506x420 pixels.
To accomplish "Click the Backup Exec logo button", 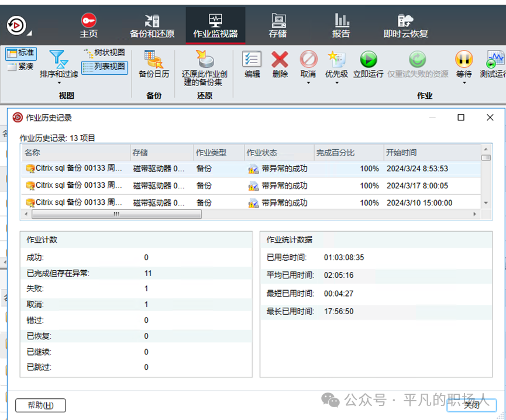I will point(16,26).
